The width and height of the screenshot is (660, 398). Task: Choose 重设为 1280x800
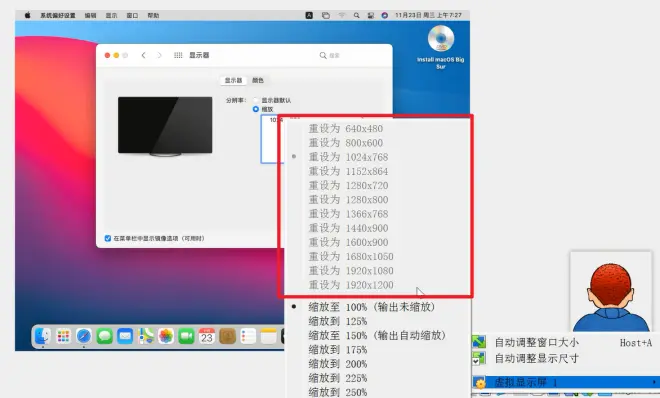tap(348, 200)
